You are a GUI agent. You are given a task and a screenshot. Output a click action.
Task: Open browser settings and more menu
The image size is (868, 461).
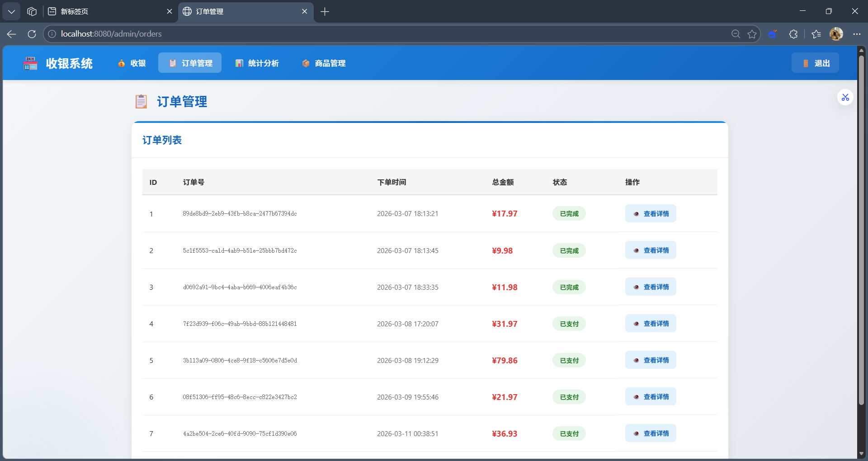[x=857, y=34]
